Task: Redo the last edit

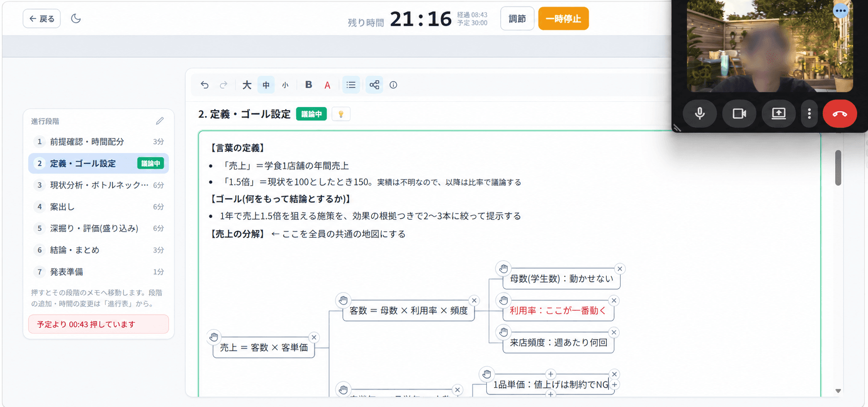Action: (x=223, y=85)
